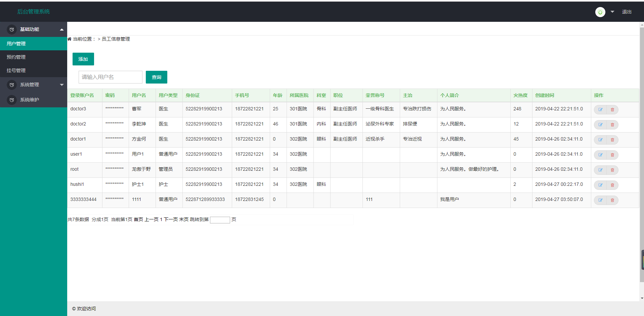
Task: Edit the 3333333444 row
Action: pos(600,200)
